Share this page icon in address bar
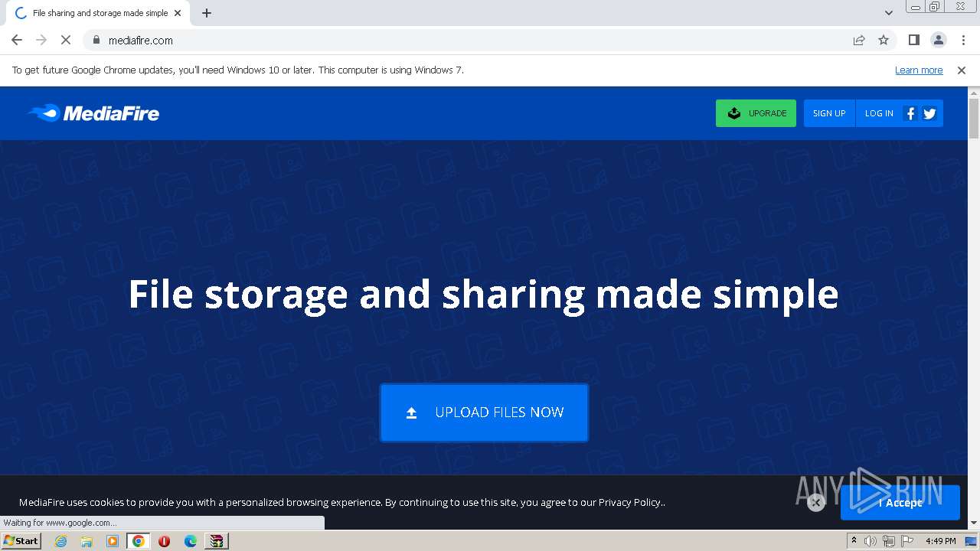This screenshot has height=551, width=980. pyautogui.click(x=859, y=40)
